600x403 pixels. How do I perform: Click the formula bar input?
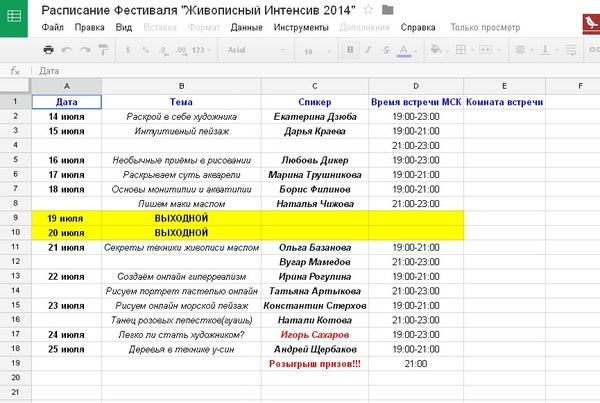pos(318,71)
